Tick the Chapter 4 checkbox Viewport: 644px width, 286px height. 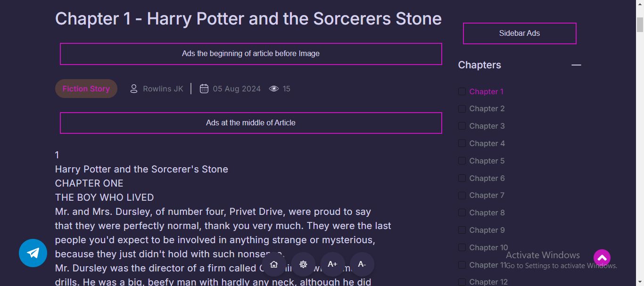[462, 143]
